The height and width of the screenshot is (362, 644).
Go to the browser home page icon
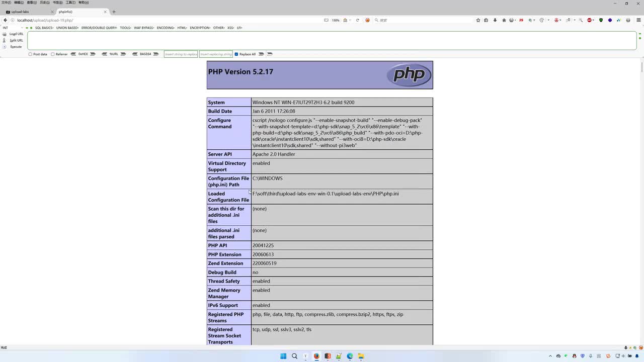pyautogui.click(x=504, y=20)
